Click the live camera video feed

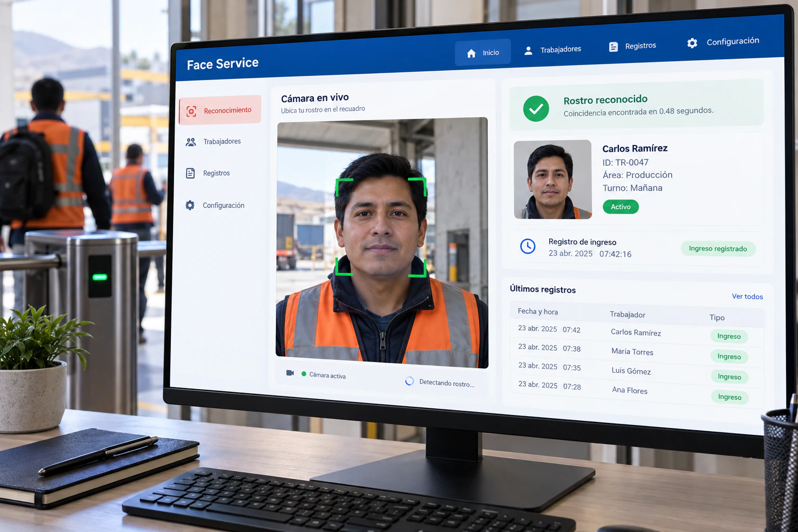pyautogui.click(x=382, y=243)
